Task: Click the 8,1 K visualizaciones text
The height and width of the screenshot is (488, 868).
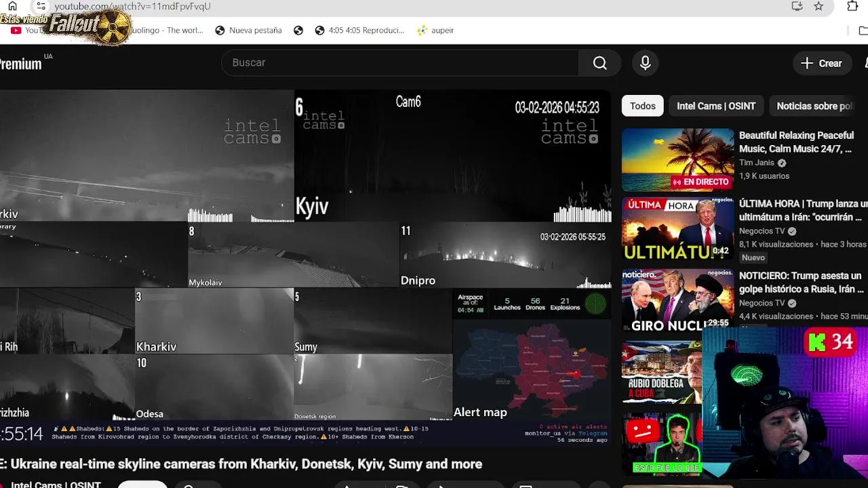Action: 776,244
